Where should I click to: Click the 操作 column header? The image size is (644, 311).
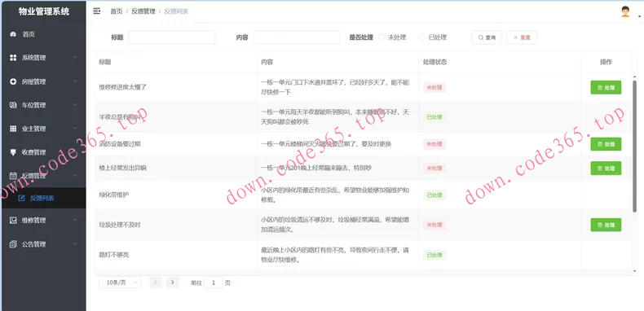pyautogui.click(x=606, y=63)
